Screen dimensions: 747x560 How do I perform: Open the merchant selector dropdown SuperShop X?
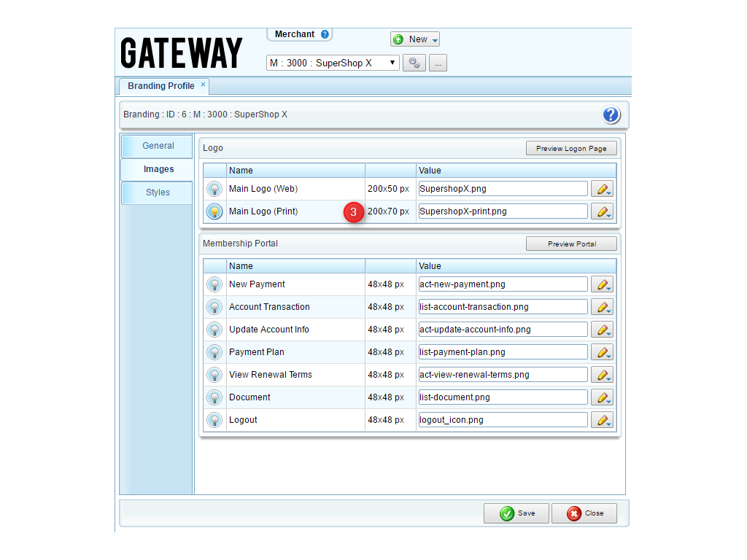pyautogui.click(x=333, y=63)
